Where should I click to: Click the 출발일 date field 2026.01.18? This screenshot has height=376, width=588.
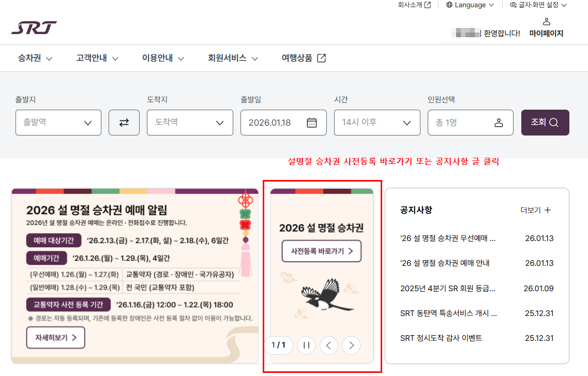tap(283, 123)
